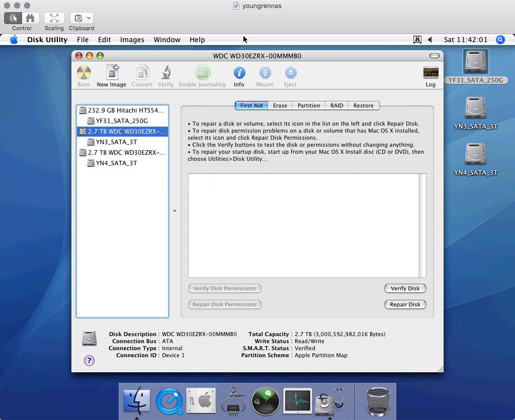
Task: Open the Edit menu
Action: click(x=105, y=40)
